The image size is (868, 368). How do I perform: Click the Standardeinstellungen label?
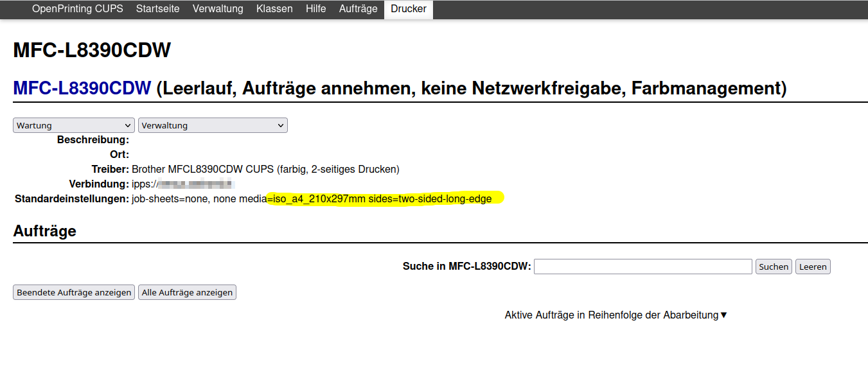coord(72,199)
